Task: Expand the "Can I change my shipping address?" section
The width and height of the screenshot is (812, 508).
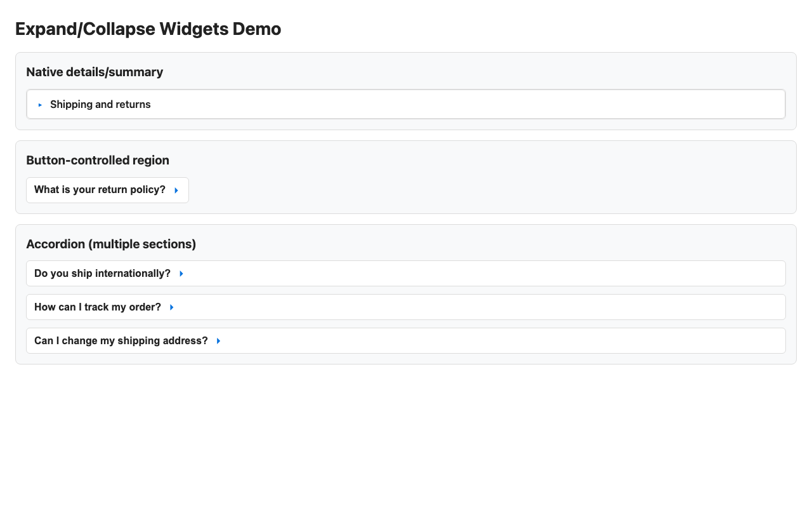Action: point(121,341)
